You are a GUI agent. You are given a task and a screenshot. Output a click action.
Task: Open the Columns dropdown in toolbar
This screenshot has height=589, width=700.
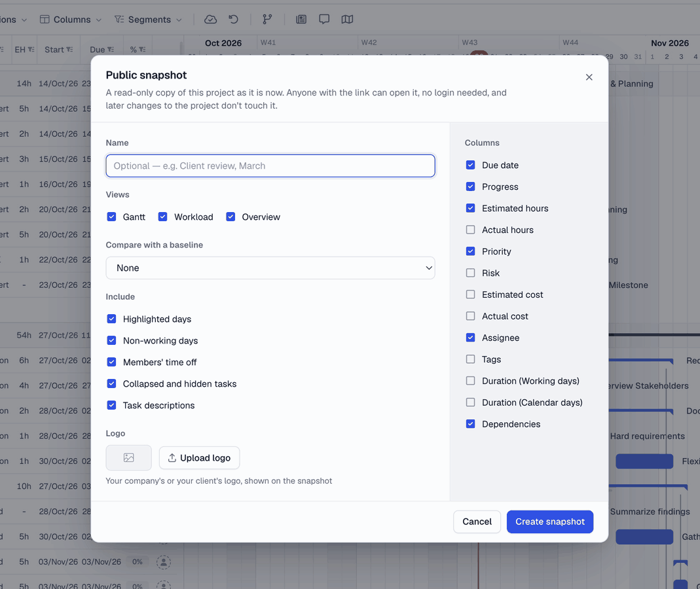71,20
